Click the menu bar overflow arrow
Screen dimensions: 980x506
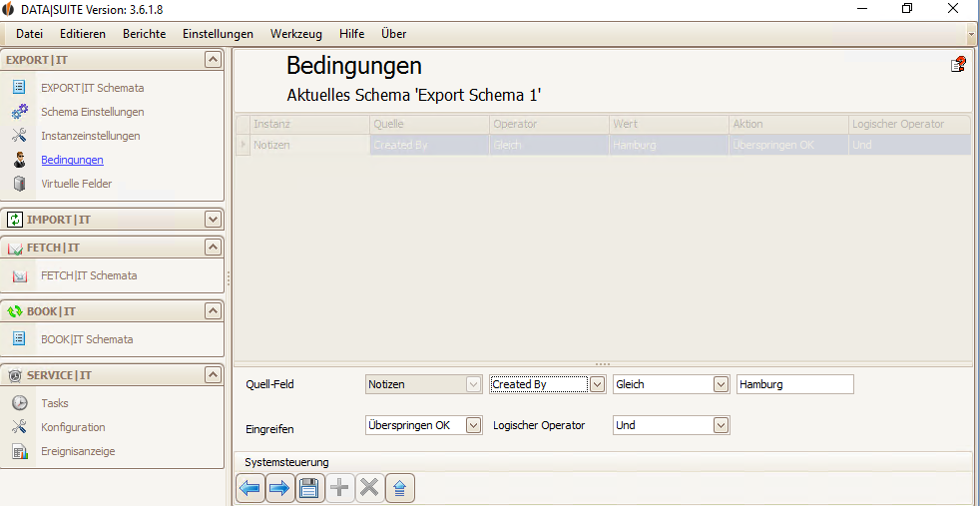coord(972,34)
